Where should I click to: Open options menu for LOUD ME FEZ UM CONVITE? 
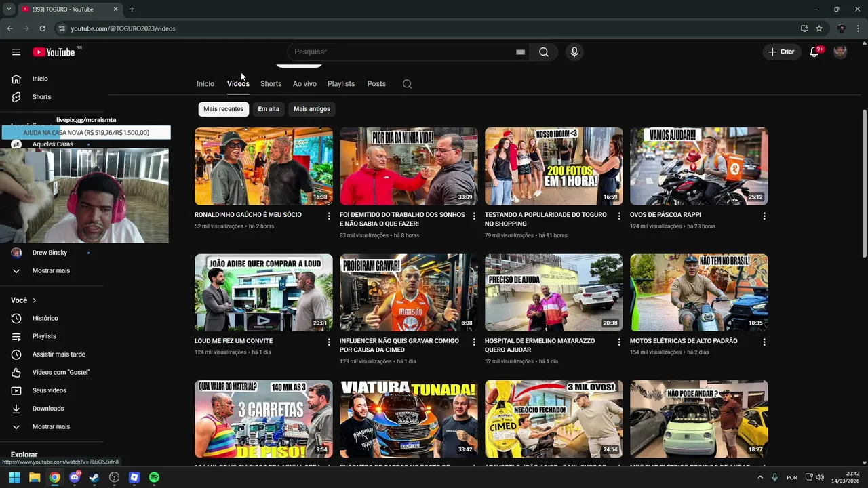[329, 342]
